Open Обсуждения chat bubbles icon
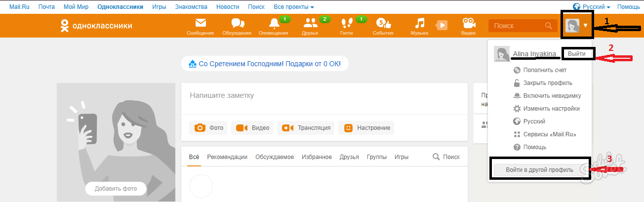The image size is (644, 202). pyautogui.click(x=238, y=23)
